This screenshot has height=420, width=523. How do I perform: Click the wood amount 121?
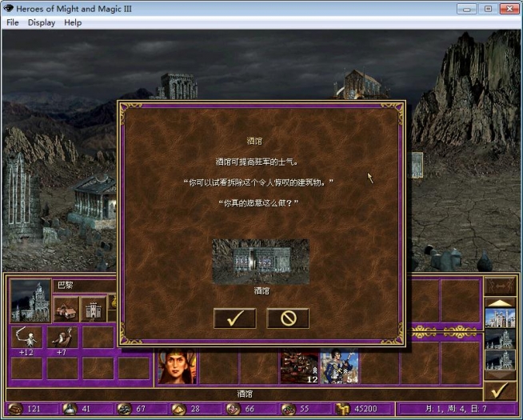click(x=34, y=409)
